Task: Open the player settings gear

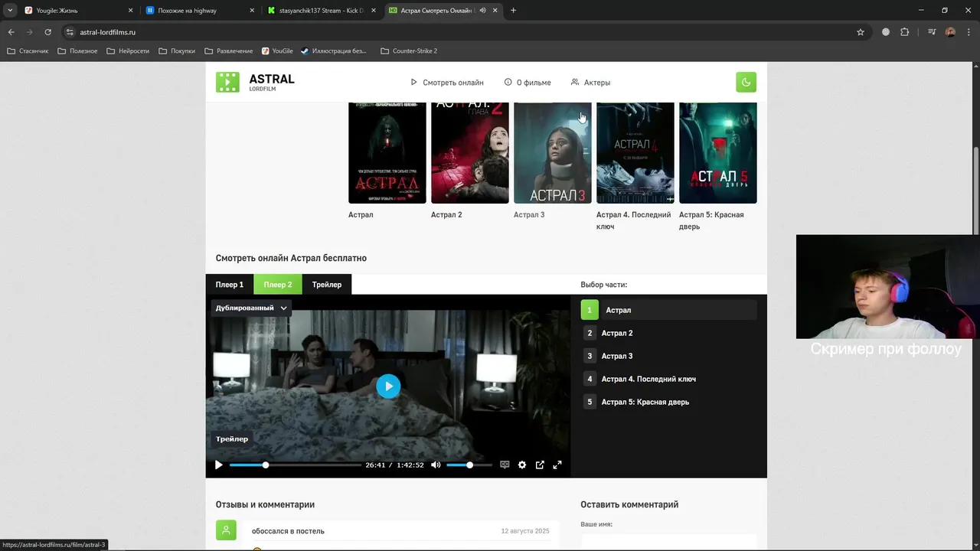Action: 522,465
